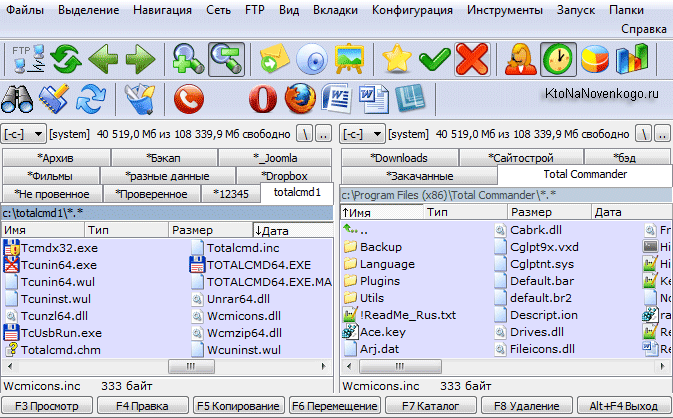Go to root in the left panel
Screen dimensions: 673x418
tap(305, 134)
